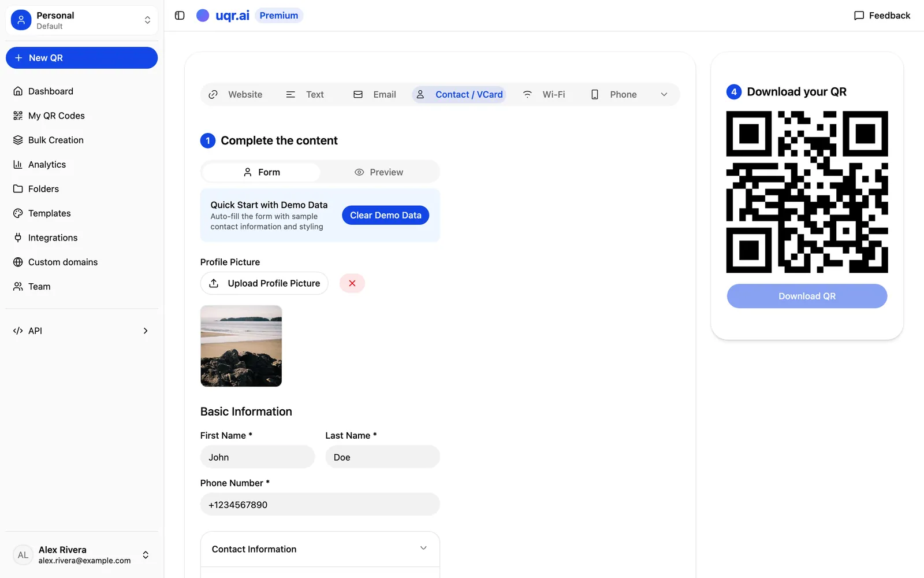This screenshot has width=924, height=578.
Task: Click Dashboard home icon
Action: pyautogui.click(x=18, y=91)
